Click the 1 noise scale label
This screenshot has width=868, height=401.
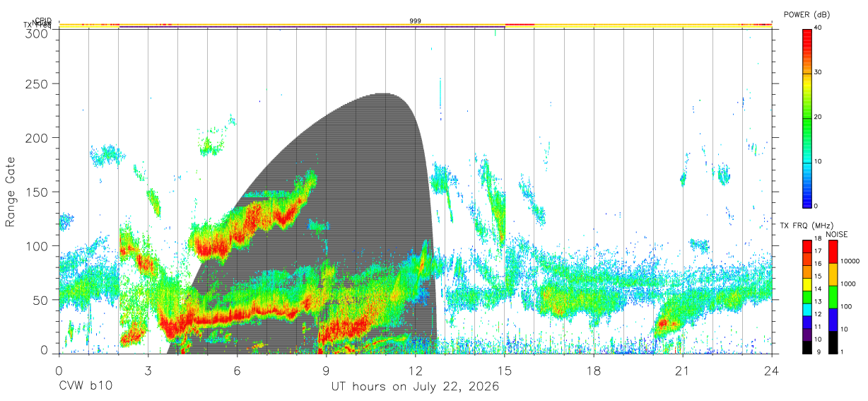click(842, 351)
